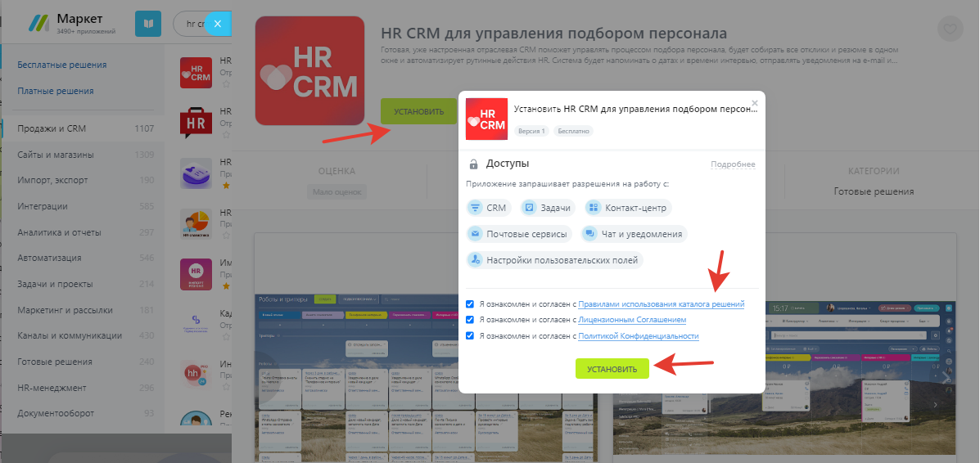Open the Подробнее link in dialog
The height and width of the screenshot is (463, 980).
point(733,165)
